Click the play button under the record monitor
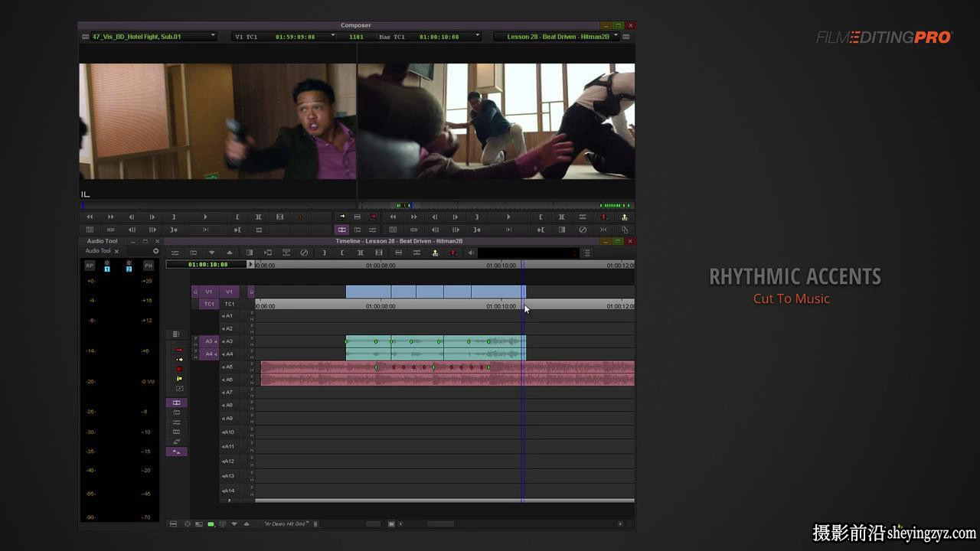The image size is (980, 551). tap(508, 217)
